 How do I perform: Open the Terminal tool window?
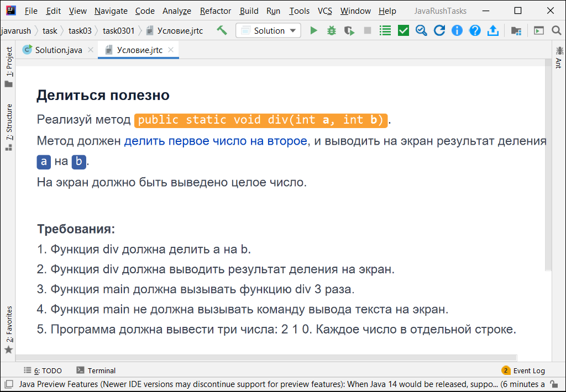click(96, 370)
